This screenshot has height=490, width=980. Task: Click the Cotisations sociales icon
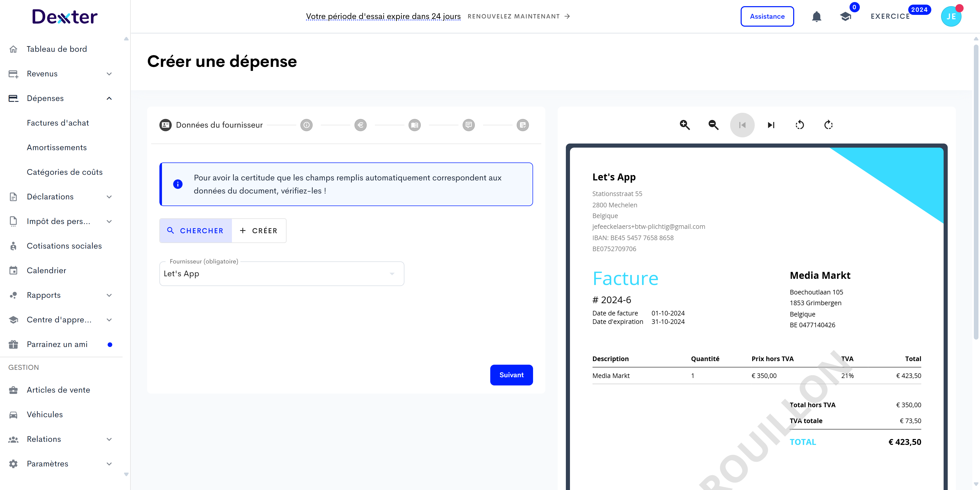13,246
